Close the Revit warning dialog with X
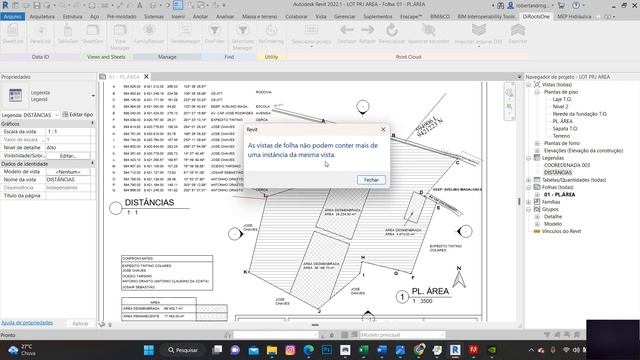 (x=383, y=129)
